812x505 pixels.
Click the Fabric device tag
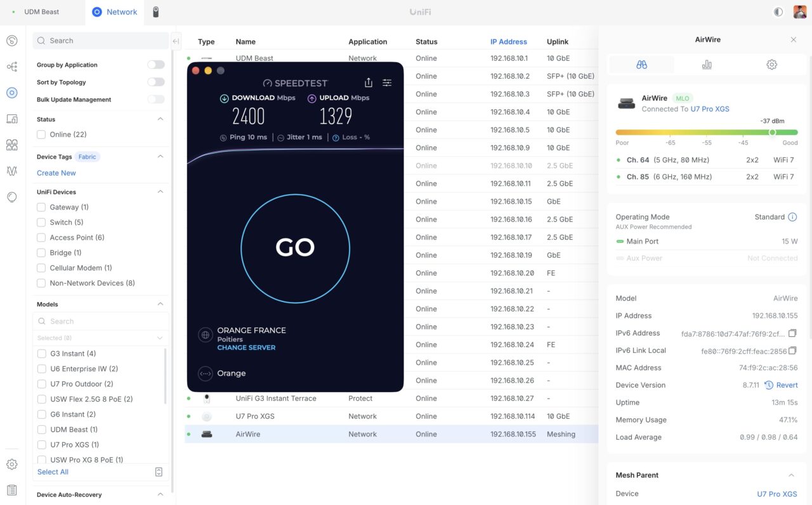tap(88, 157)
